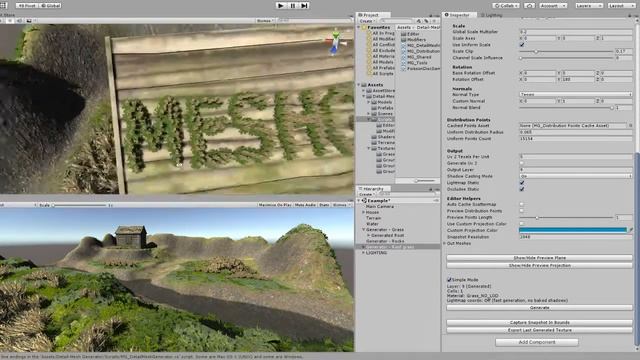This screenshot has height=360, width=640.
Task: Start Play mode with the Play button
Action: [280, 6]
